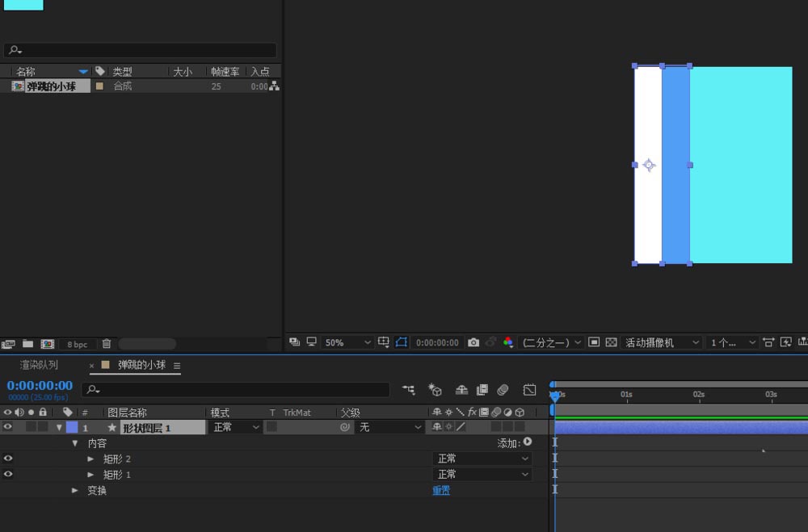The image size is (808, 532).
Task: Toggle the quality slash switch of 形状图层 1
Action: coord(461,426)
